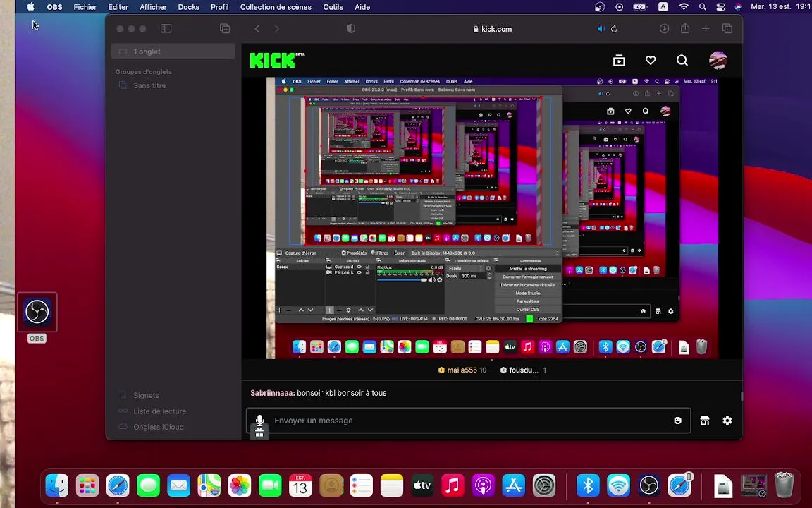The height and width of the screenshot is (508, 812).
Task: Open the Apple menu
Action: (x=30, y=7)
